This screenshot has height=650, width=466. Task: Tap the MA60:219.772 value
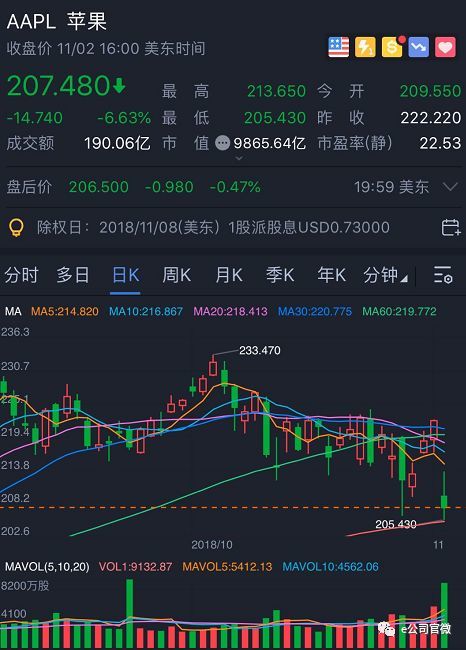[399, 311]
